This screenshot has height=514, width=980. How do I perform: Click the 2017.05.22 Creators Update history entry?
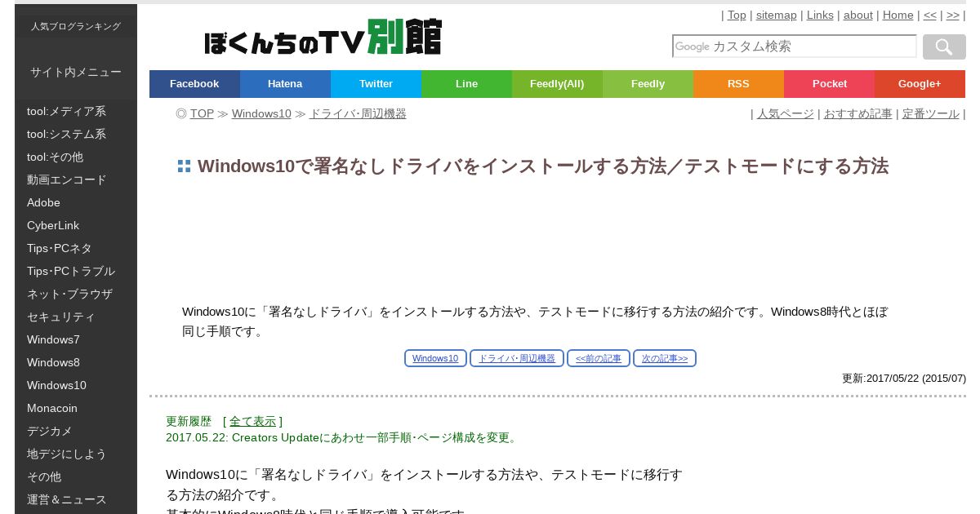pyautogui.click(x=342, y=437)
